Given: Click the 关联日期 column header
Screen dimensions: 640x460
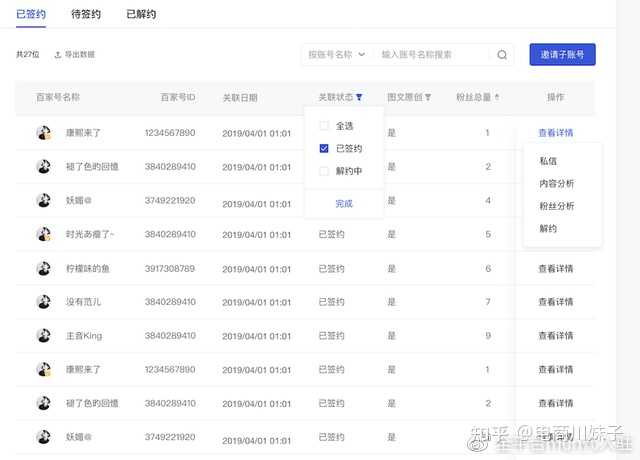Looking at the screenshot, I should pyautogui.click(x=240, y=98).
